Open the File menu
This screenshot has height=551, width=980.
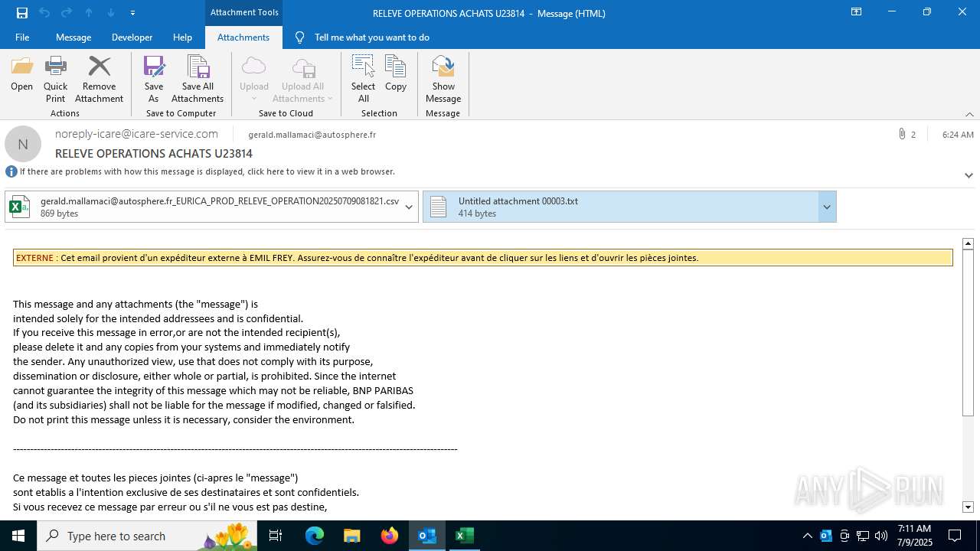pyautogui.click(x=22, y=37)
